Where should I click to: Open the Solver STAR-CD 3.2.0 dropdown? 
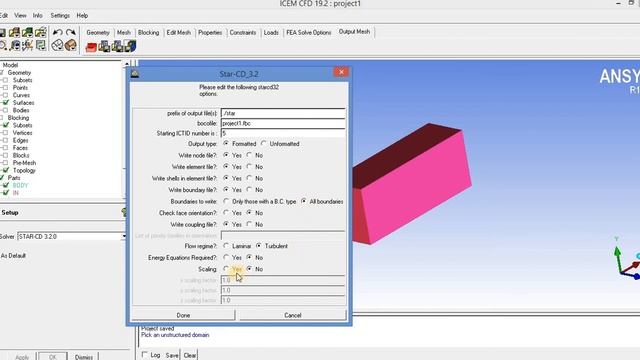(x=124, y=236)
